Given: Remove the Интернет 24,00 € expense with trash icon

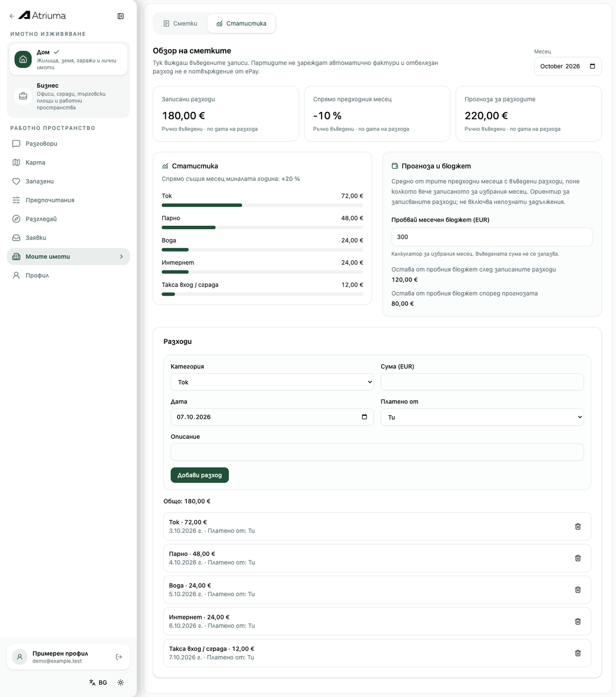Looking at the screenshot, I should 577,621.
